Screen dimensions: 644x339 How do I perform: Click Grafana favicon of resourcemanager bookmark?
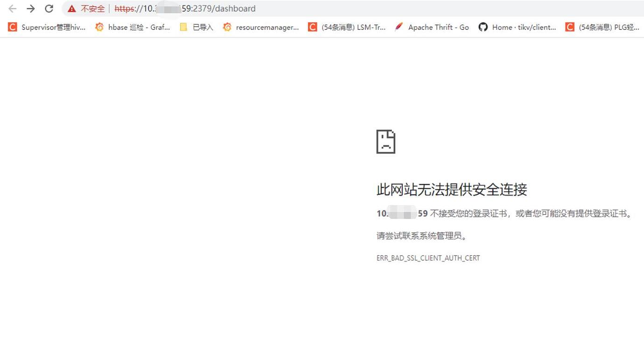(227, 27)
